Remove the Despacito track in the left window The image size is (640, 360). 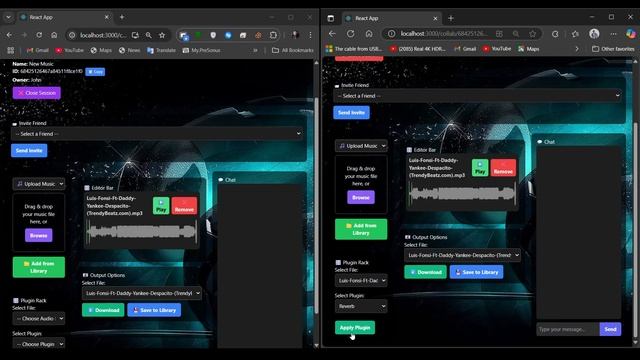(184, 205)
